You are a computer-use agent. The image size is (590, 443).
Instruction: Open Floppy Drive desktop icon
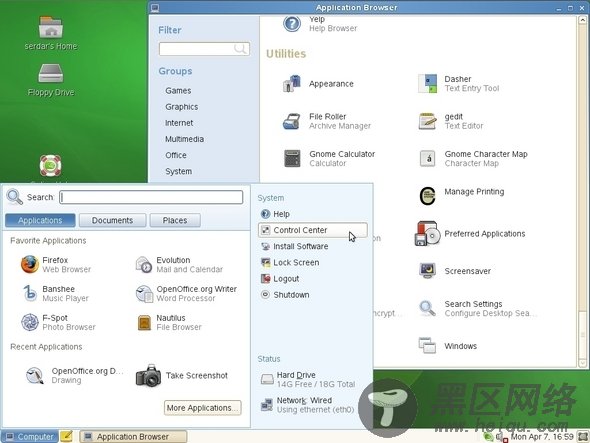tap(51, 80)
